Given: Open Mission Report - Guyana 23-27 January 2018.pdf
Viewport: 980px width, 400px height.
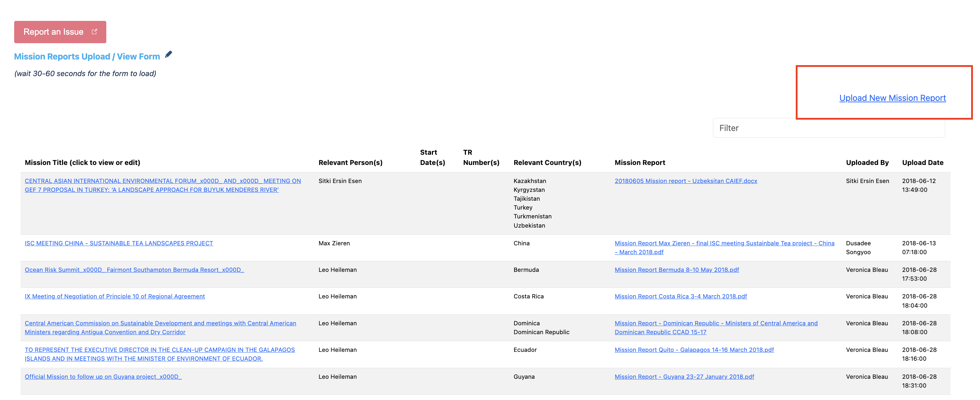Looking at the screenshot, I should point(685,377).
